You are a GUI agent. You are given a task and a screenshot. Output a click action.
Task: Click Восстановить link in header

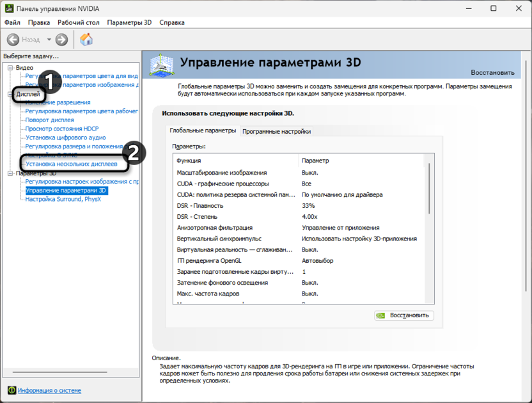[x=492, y=72]
